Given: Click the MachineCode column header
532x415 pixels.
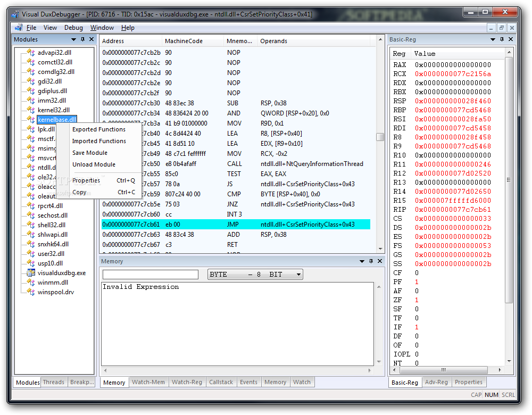Looking at the screenshot, I should tap(193, 41).
